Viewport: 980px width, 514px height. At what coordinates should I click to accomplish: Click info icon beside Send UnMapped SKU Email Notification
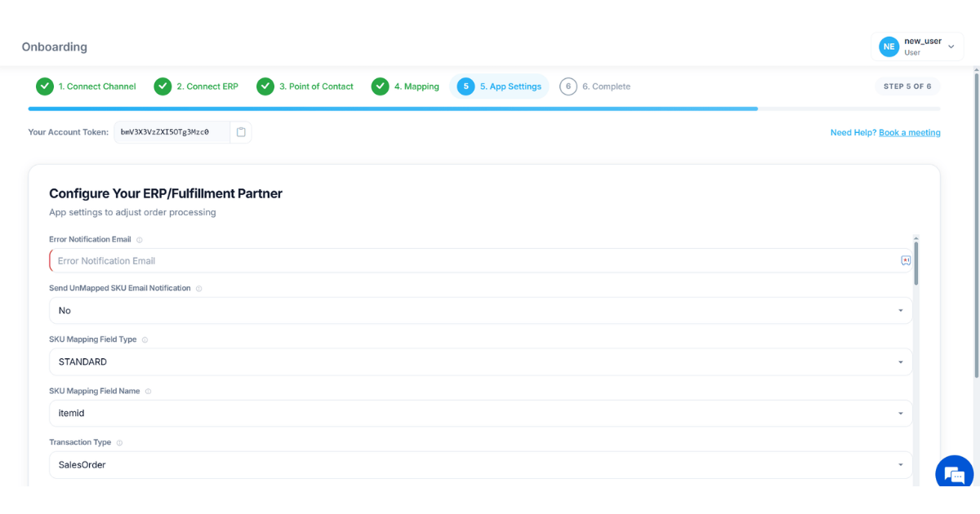199,289
